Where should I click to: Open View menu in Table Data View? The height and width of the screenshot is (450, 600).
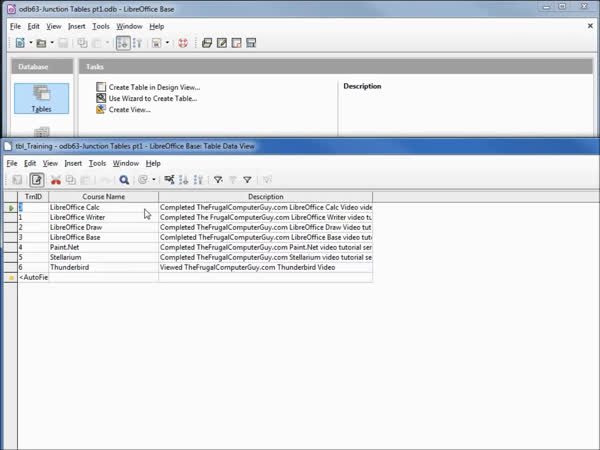click(x=50, y=163)
